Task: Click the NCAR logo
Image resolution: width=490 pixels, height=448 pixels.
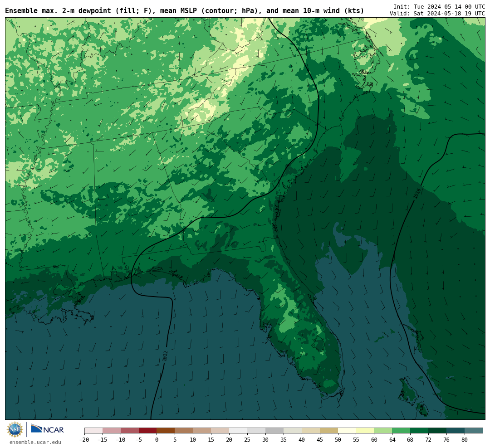Action: click(x=47, y=430)
